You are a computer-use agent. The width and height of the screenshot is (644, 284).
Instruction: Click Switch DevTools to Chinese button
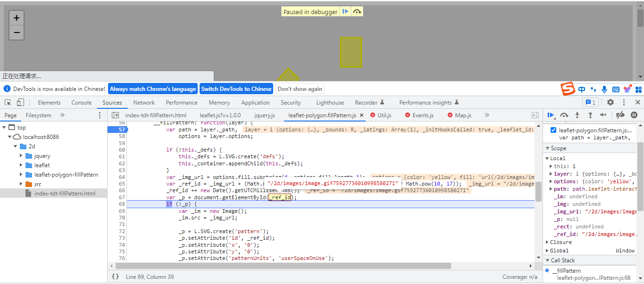pos(236,89)
